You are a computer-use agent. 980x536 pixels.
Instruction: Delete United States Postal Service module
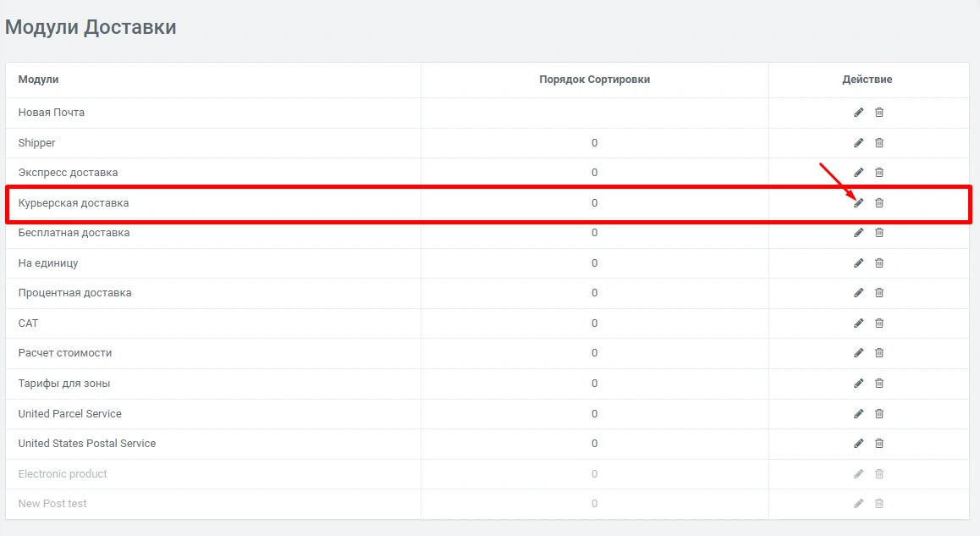[879, 444]
